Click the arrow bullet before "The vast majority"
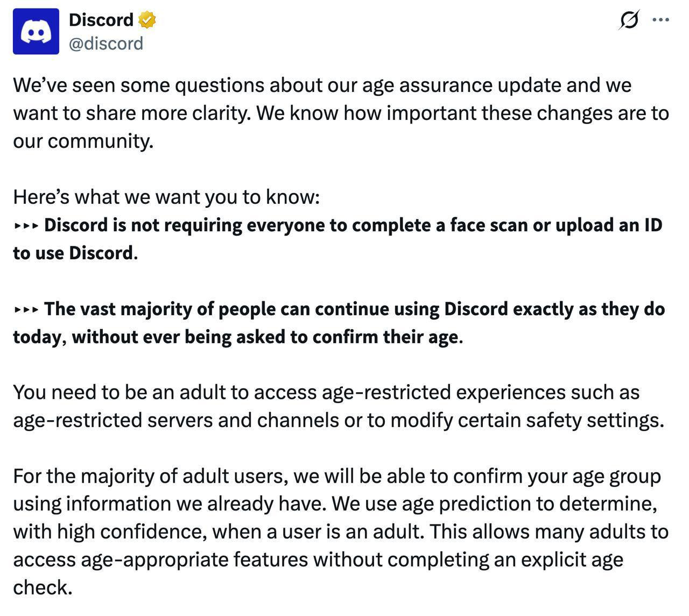Screen dimensions: 689x616 26,309
